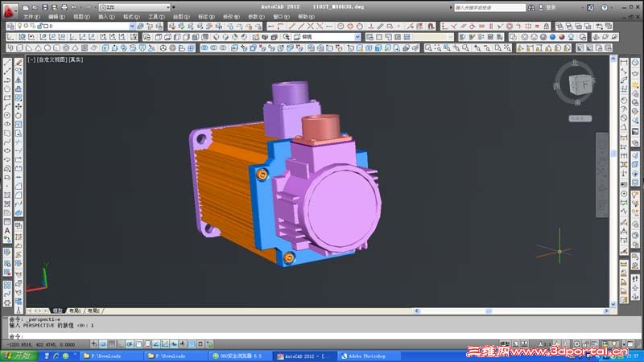Click the coordinates readout in status bar
This screenshot has height=362, width=644.
point(41,345)
